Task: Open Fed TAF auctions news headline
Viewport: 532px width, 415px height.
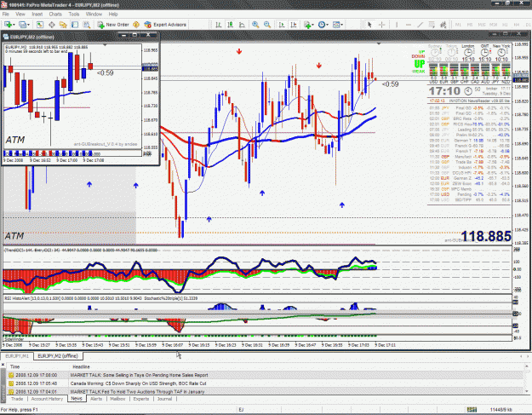Action: [137, 392]
